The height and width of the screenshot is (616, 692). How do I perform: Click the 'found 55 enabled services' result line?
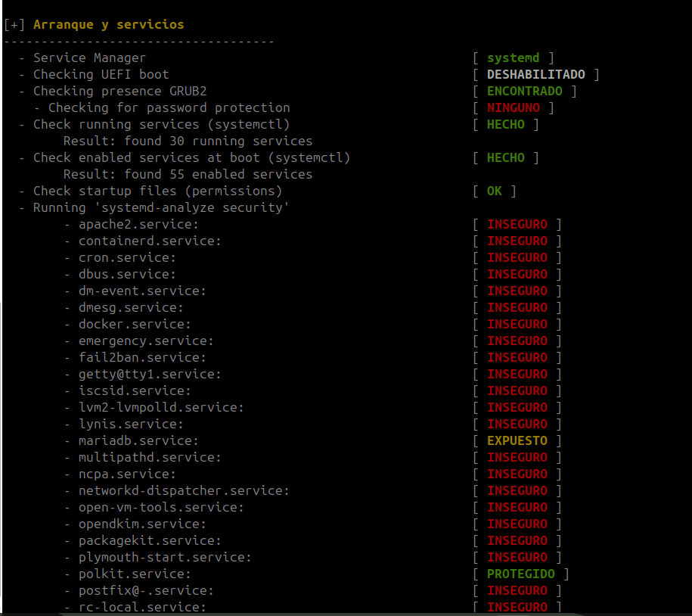pyautogui.click(x=188, y=174)
